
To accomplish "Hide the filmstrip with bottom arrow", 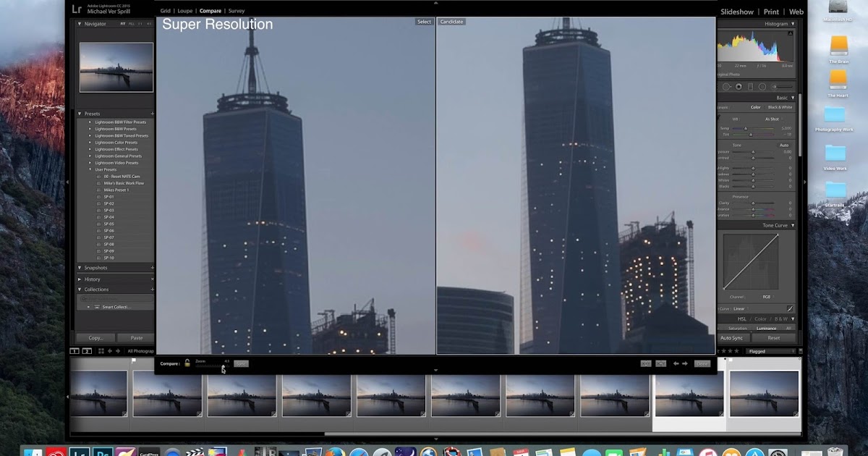I will tap(435, 439).
